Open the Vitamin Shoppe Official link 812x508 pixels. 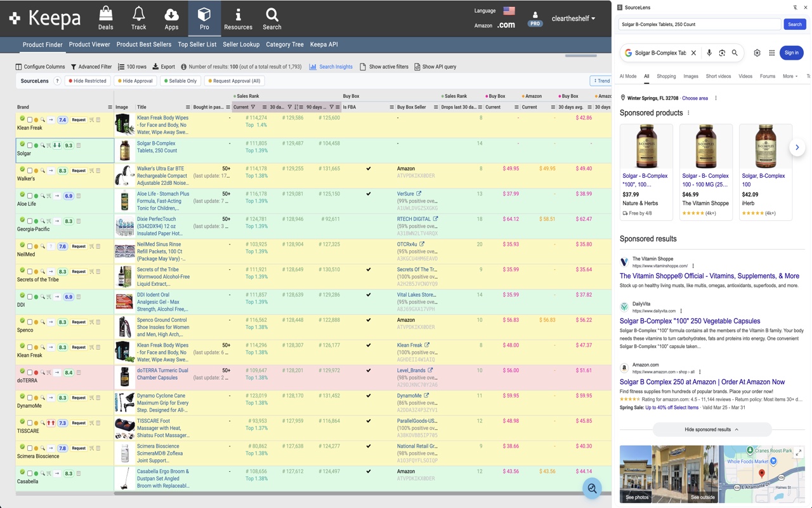point(709,276)
